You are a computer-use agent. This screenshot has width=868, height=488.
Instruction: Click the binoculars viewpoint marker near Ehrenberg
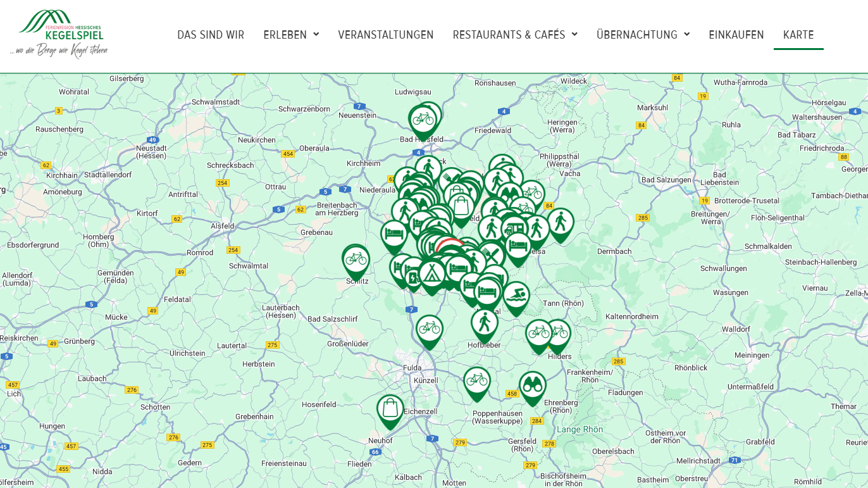533,385
